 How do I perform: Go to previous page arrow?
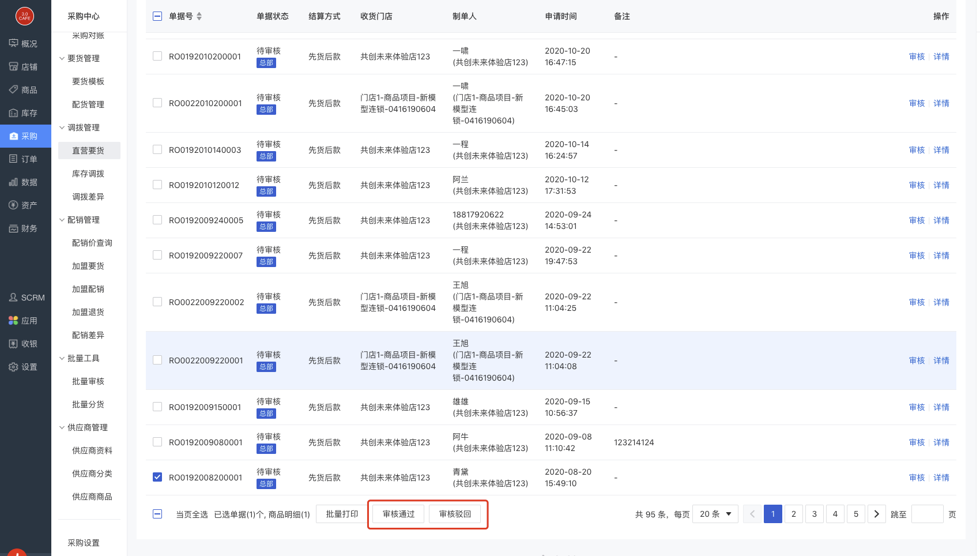(752, 514)
